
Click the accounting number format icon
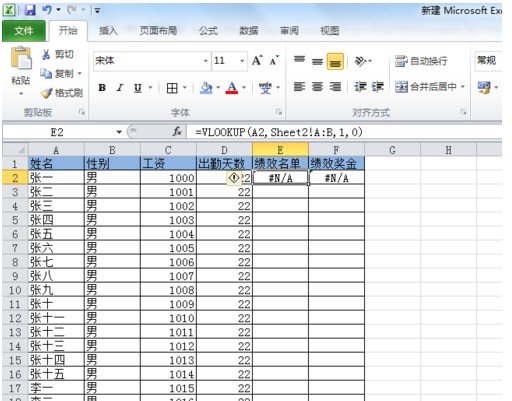tap(484, 87)
